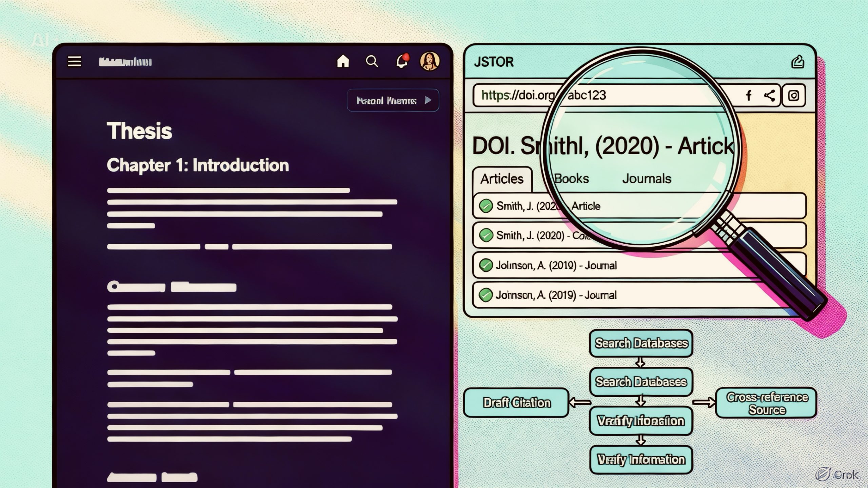The width and height of the screenshot is (868, 488).
Task: Switch to the Books tab on JSTOR
Action: click(571, 178)
